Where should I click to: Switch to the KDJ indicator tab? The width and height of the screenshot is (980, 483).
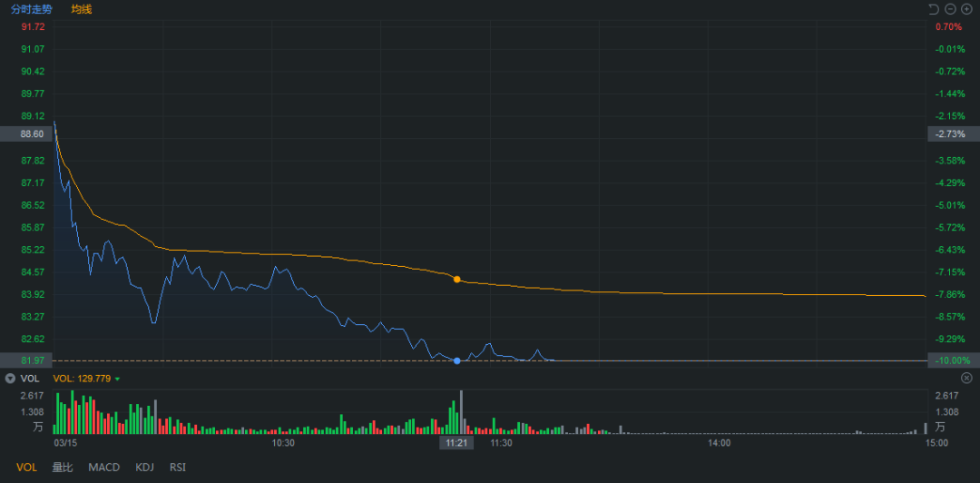[x=144, y=468]
